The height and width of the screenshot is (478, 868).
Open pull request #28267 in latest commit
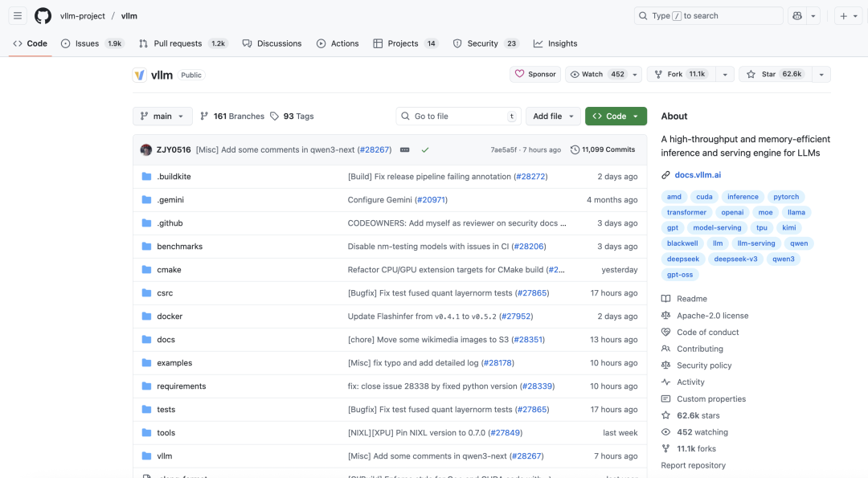click(375, 150)
